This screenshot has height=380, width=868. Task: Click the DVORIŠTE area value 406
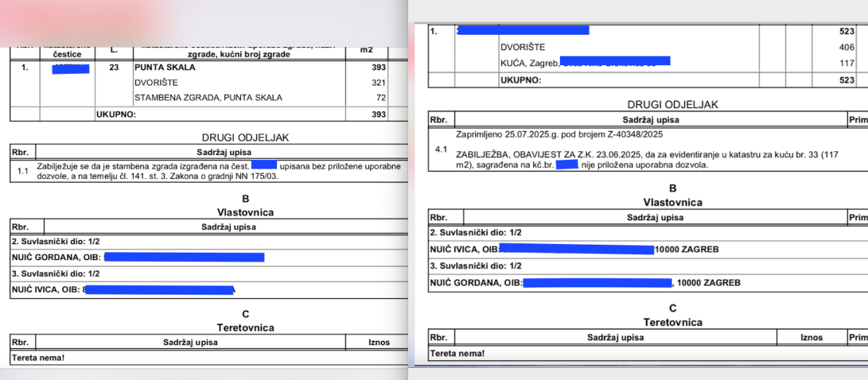point(846,47)
